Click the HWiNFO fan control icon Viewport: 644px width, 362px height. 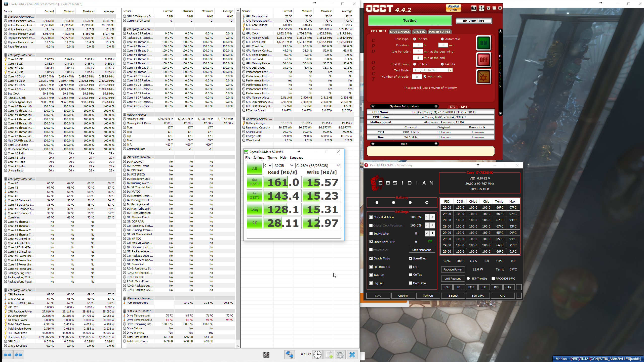266,355
